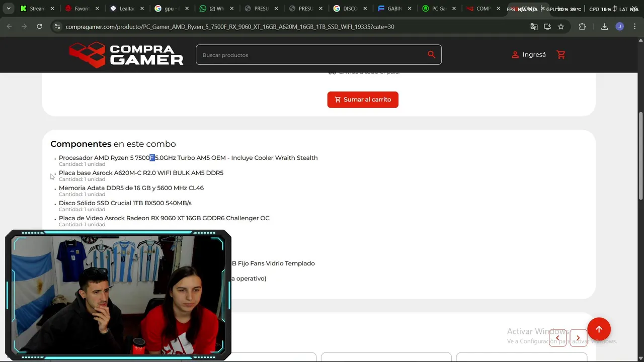
Task: Click the Componentes en este combo heading
Action: [113, 144]
